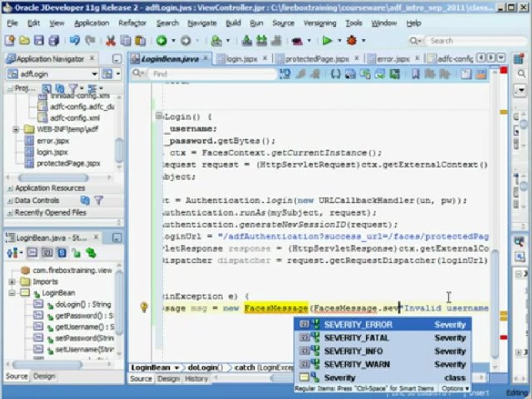Image resolution: width=532 pixels, height=399 pixels.
Task: Open the Debug button dropdown arrow
Action: tap(364, 40)
